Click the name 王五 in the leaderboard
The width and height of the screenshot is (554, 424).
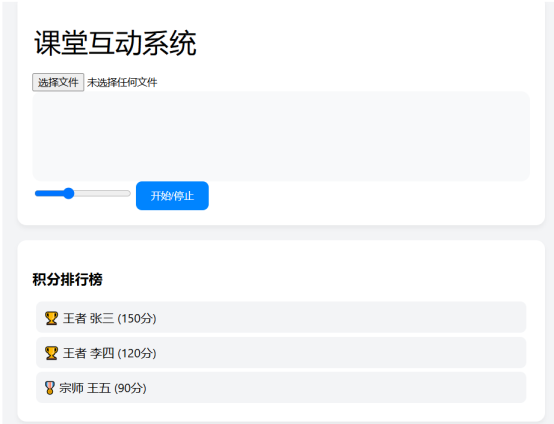99,388
